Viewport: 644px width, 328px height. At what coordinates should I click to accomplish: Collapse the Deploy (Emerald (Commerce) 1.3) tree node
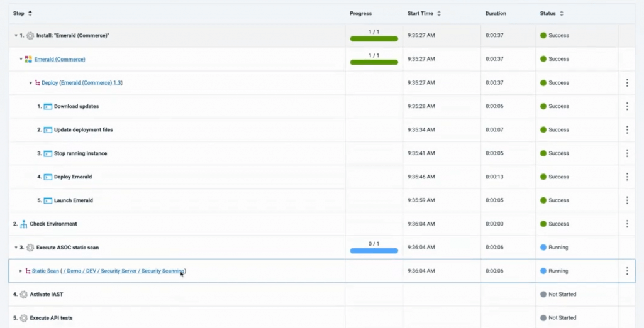[30, 83]
